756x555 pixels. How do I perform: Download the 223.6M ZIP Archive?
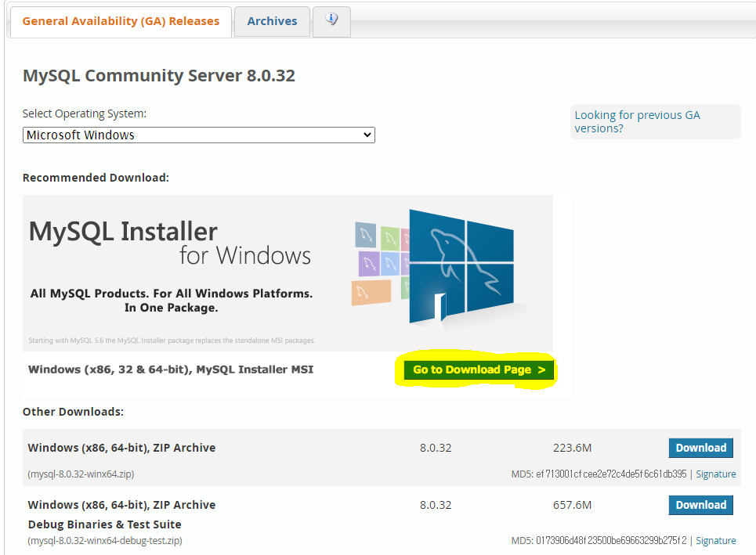tap(700, 448)
